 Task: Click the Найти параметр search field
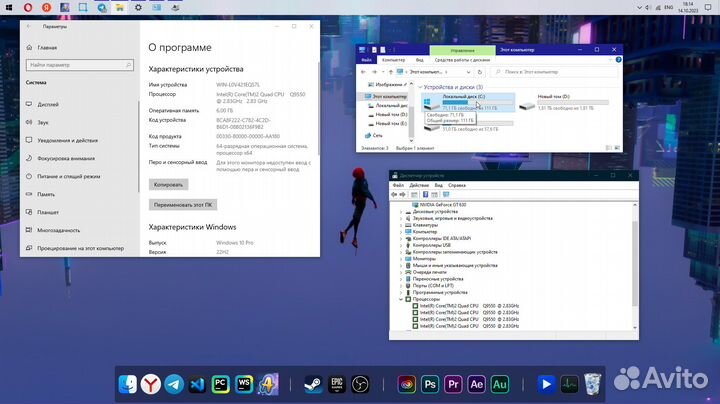point(80,65)
